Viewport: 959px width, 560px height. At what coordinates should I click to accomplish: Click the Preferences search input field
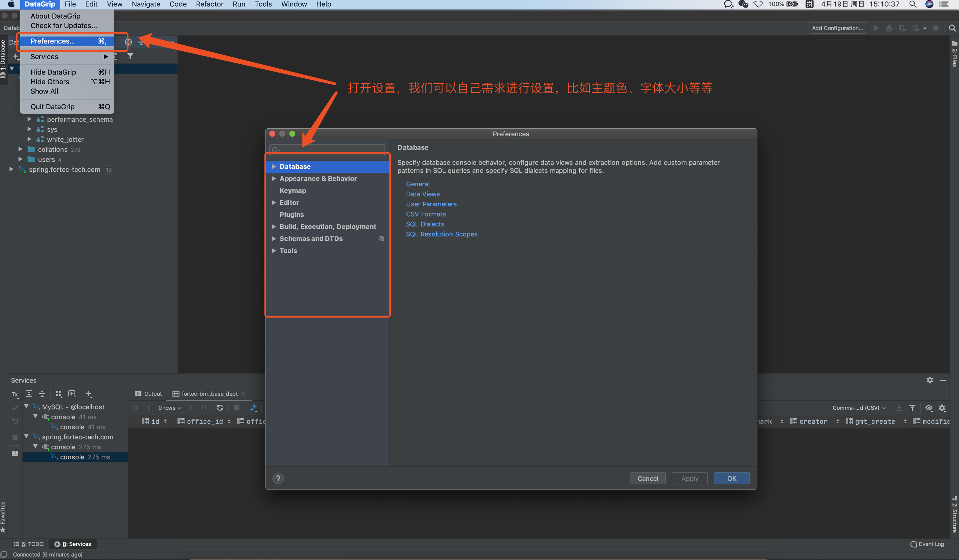coord(327,150)
